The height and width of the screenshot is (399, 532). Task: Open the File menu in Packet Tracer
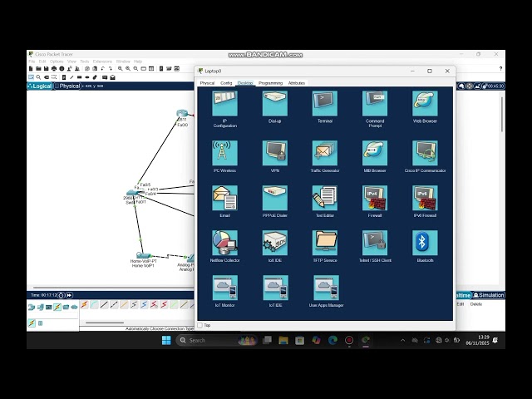pyautogui.click(x=32, y=62)
